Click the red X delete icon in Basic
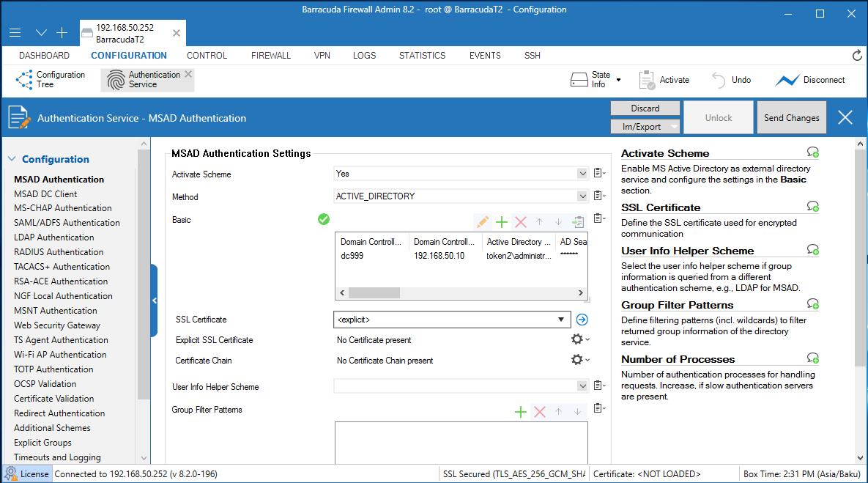 (521, 222)
